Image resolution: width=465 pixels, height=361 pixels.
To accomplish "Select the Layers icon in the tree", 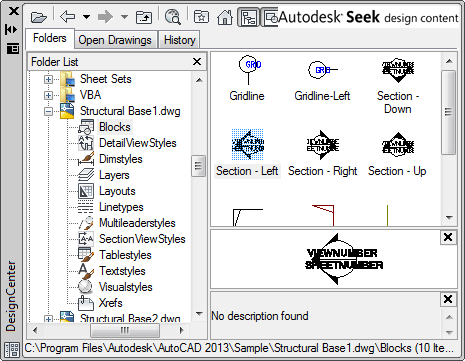I will point(86,175).
